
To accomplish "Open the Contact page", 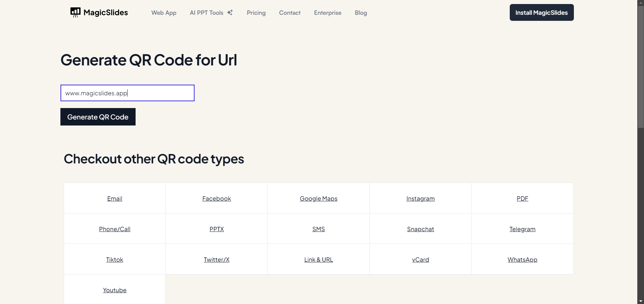I will coord(290,13).
